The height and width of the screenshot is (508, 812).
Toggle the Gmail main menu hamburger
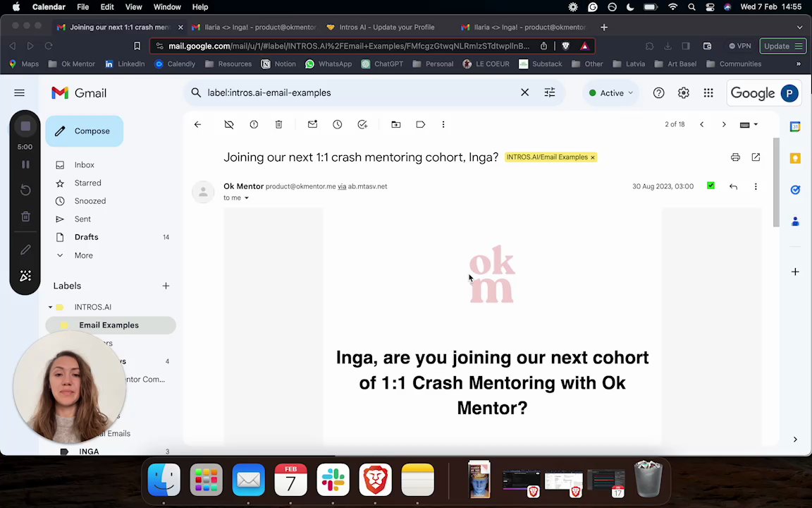coord(19,93)
